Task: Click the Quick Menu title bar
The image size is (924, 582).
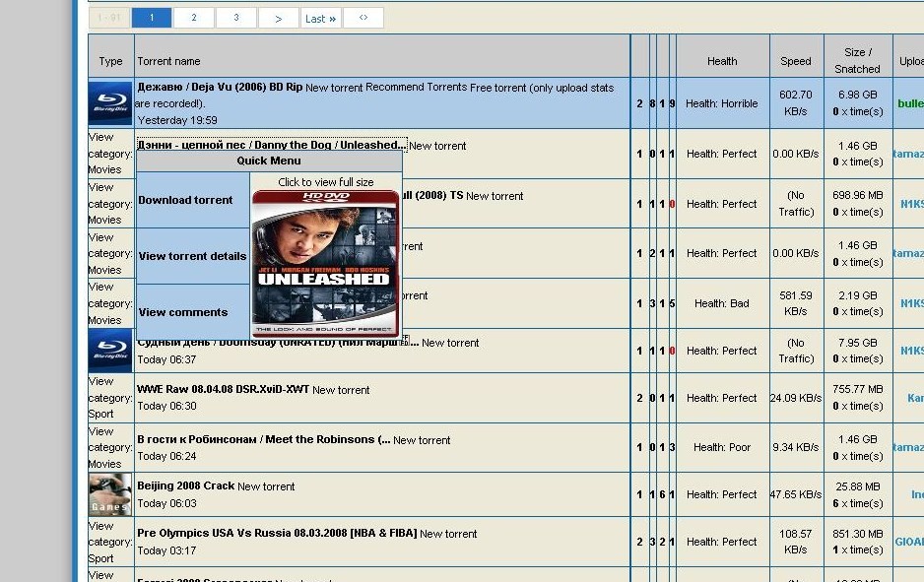Action: [x=269, y=161]
